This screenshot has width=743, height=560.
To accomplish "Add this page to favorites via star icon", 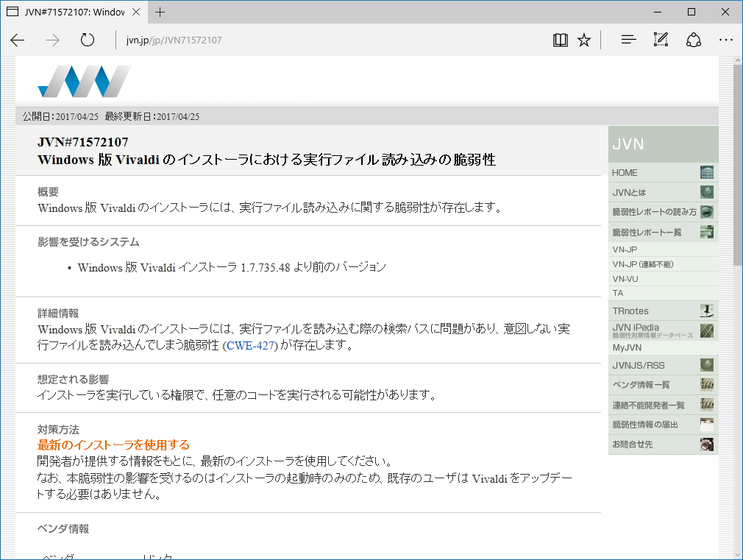I will [x=583, y=40].
